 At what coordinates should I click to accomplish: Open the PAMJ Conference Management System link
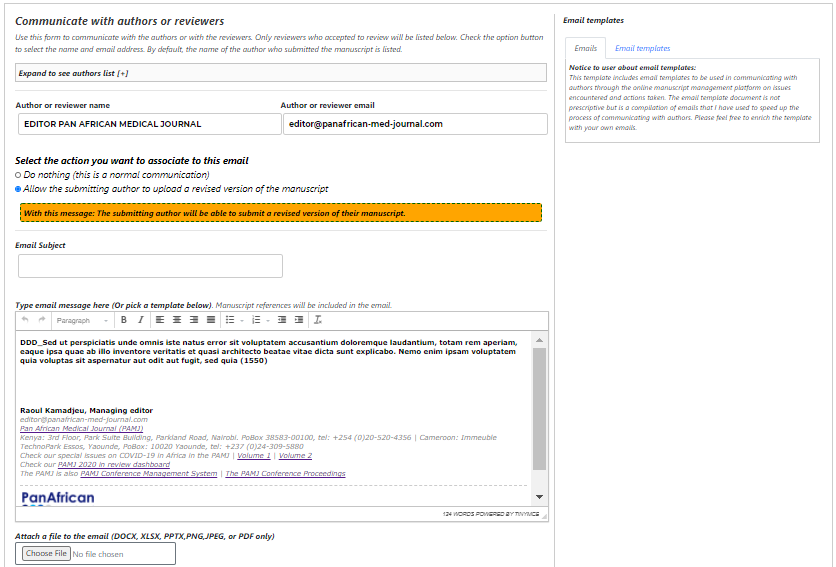click(148, 474)
